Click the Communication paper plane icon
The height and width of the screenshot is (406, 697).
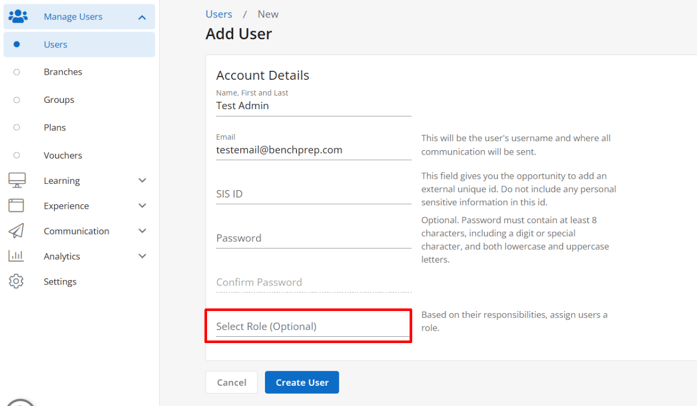click(16, 231)
